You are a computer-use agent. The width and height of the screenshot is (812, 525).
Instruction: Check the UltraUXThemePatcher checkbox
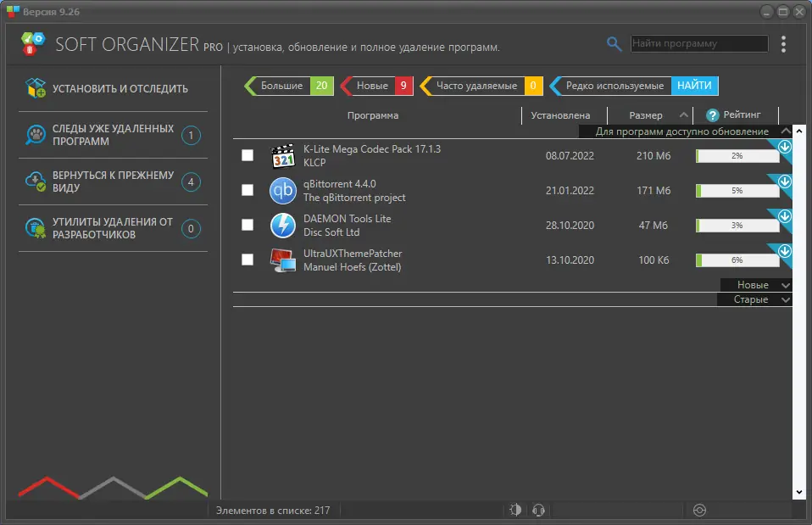[247, 260]
